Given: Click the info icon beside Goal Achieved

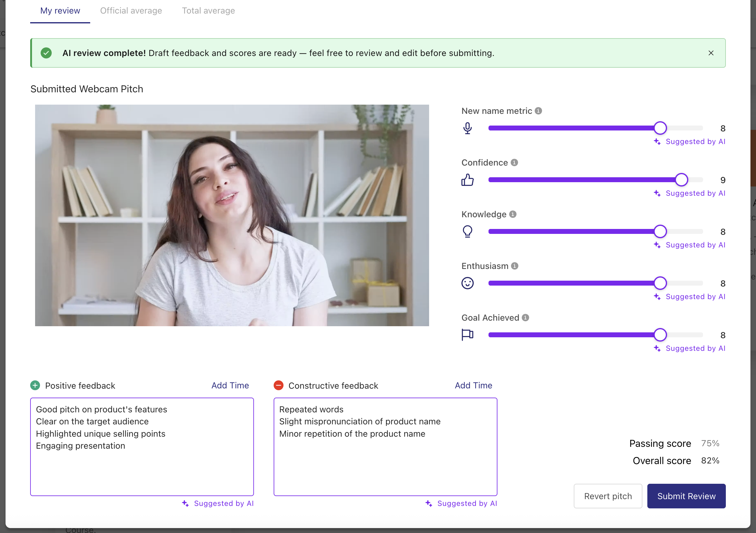Looking at the screenshot, I should click(x=525, y=318).
